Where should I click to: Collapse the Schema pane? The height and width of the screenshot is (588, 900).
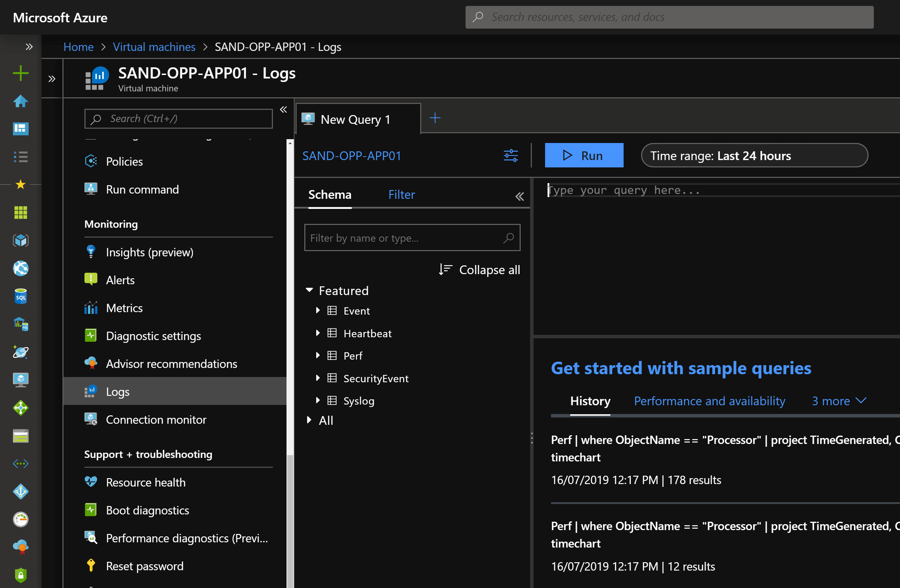click(x=520, y=196)
